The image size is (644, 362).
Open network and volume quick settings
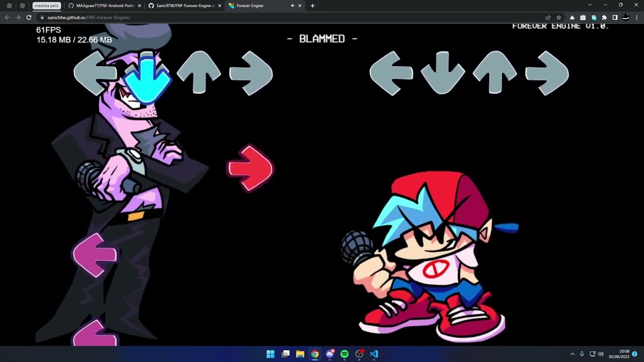596,354
